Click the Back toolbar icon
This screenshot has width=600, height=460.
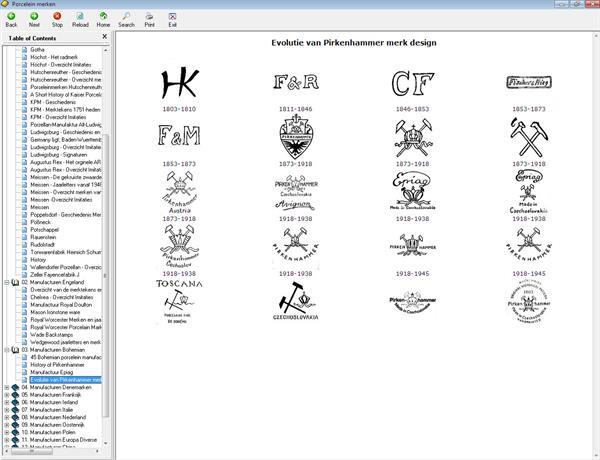click(11, 19)
